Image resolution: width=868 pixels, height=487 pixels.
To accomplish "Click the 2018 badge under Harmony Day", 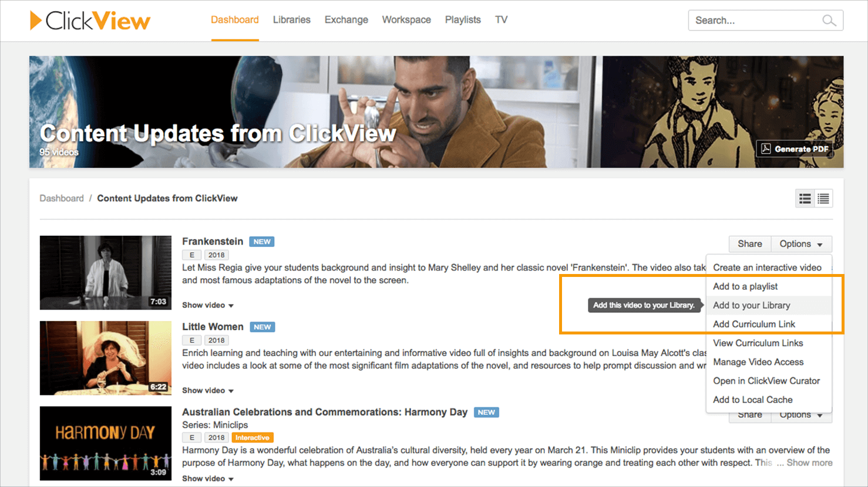I will click(216, 437).
